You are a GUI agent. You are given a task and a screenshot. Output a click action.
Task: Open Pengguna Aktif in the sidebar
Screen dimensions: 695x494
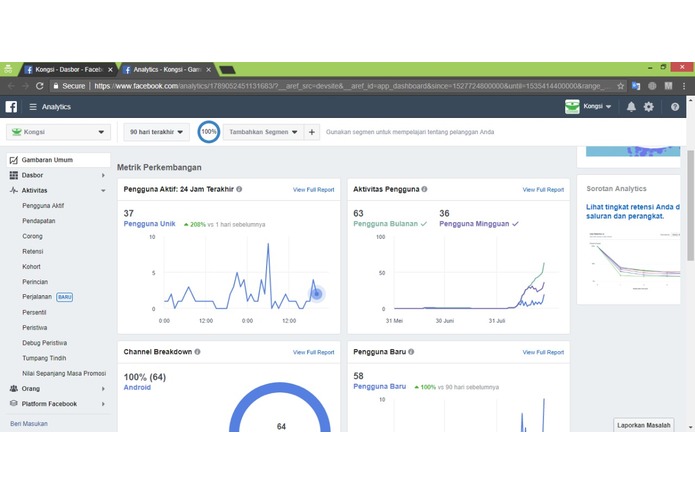43,206
